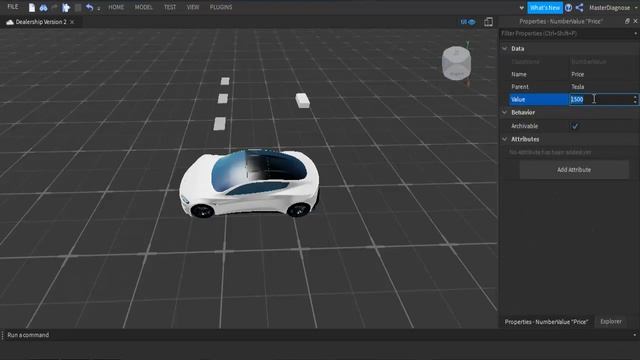Switch to the MODEL ribbon tab

[x=143, y=7]
